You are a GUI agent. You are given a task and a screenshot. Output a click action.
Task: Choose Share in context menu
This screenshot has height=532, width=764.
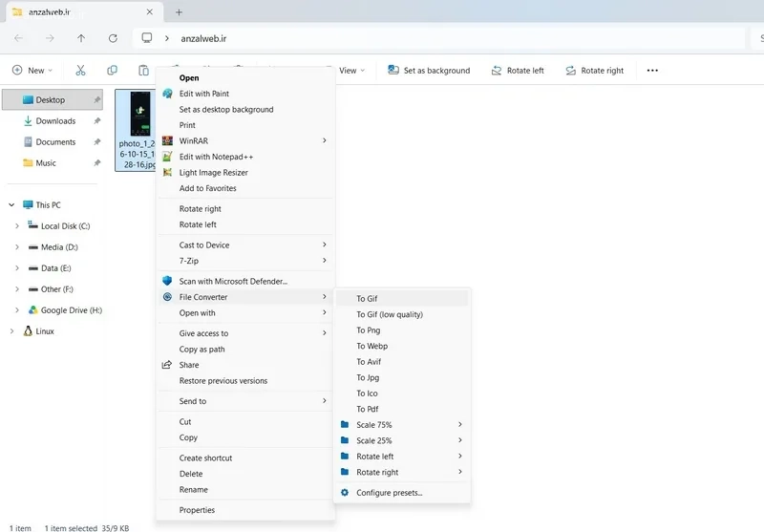[245, 365]
